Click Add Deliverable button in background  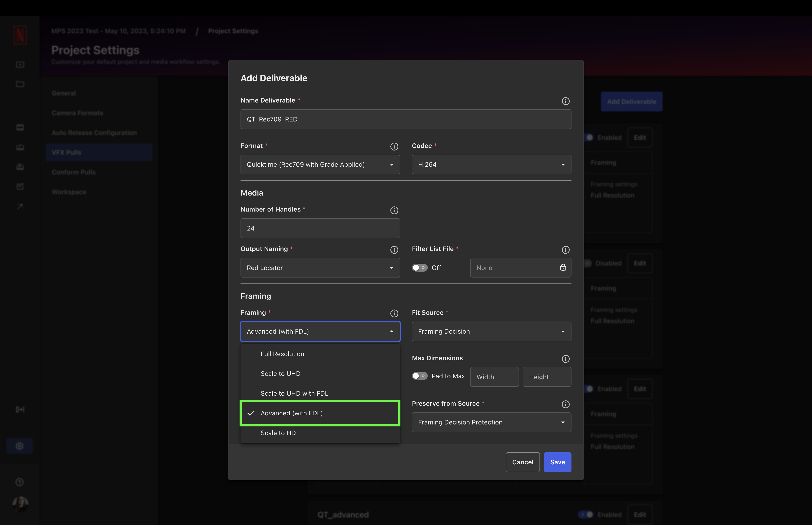pos(631,102)
